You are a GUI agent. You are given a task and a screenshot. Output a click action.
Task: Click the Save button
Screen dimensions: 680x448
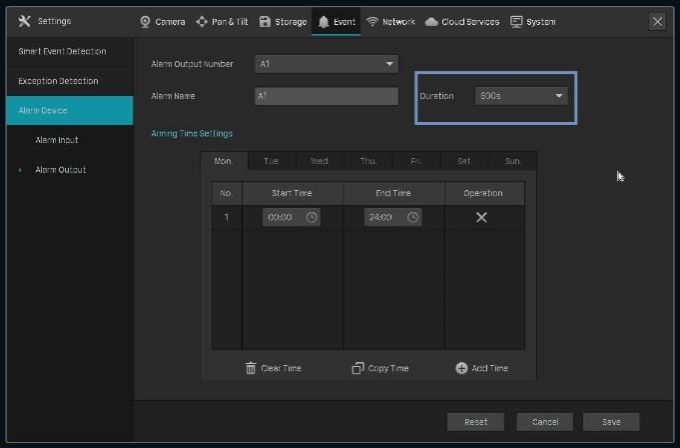611,422
